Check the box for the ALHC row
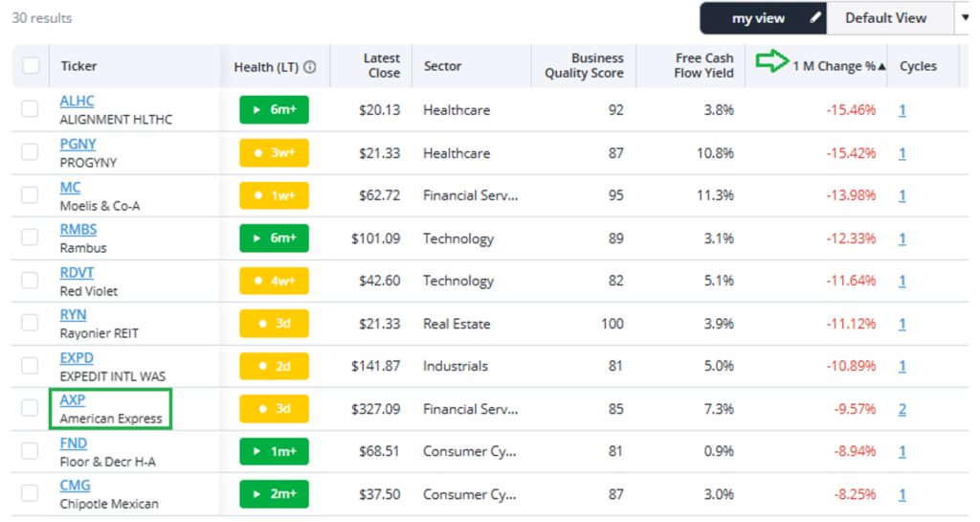The image size is (980, 522). pos(31,109)
